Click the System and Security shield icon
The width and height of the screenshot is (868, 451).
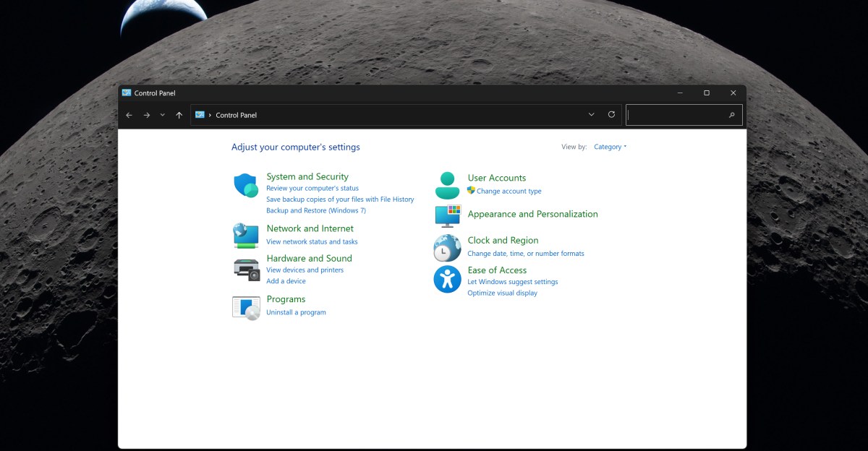[x=246, y=186]
